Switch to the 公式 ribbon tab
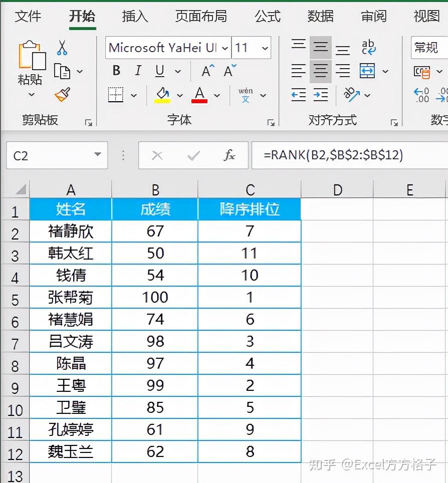448x483 pixels. point(267,17)
